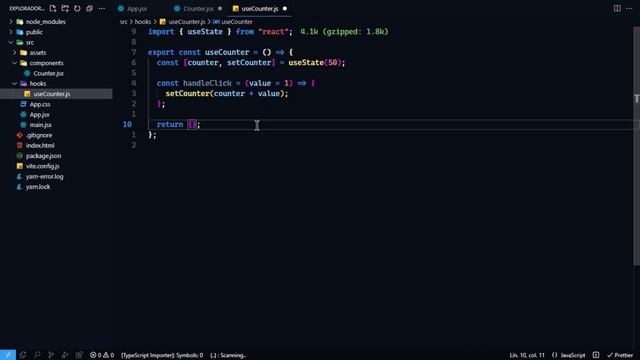Screen dimensions: 640x360
Task: Expand the public folder chevron
Action: 11,32
